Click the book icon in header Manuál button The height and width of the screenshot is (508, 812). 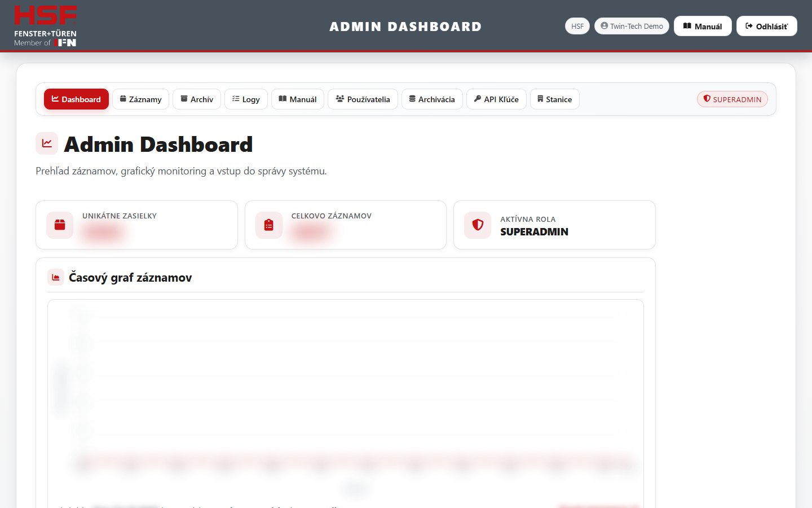[687, 26]
